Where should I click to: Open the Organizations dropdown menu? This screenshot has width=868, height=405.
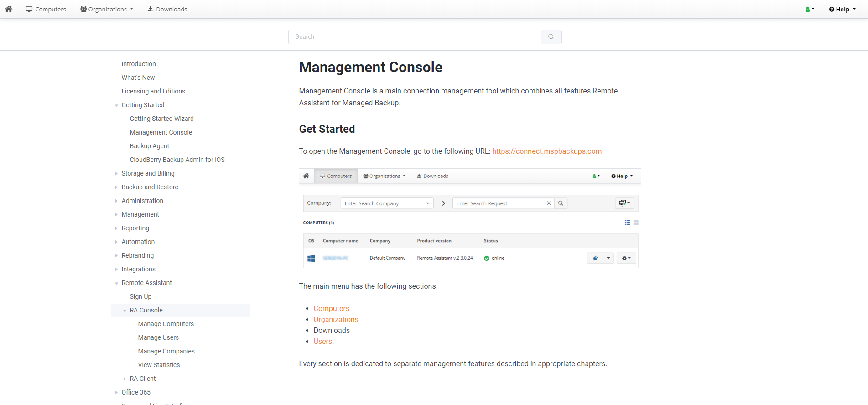pos(107,9)
